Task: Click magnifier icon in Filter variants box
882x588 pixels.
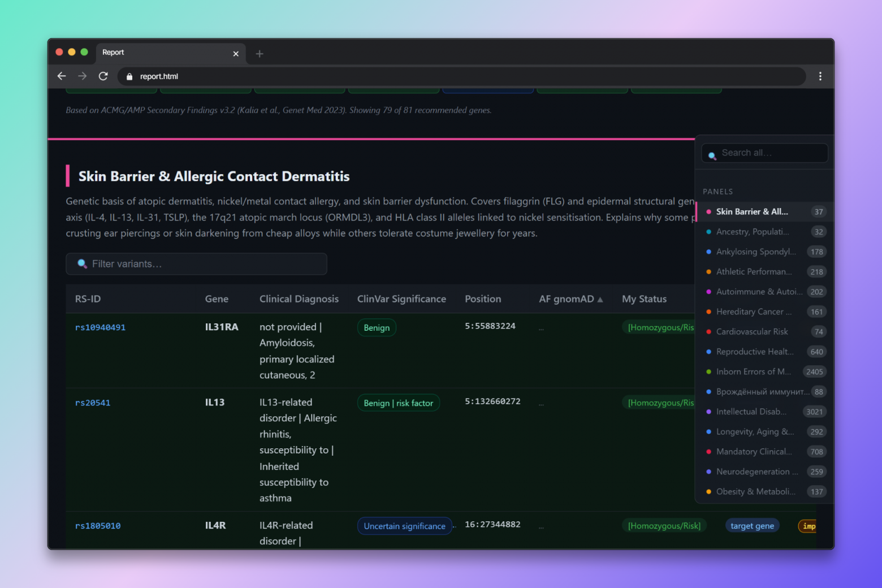Action: pyautogui.click(x=83, y=264)
